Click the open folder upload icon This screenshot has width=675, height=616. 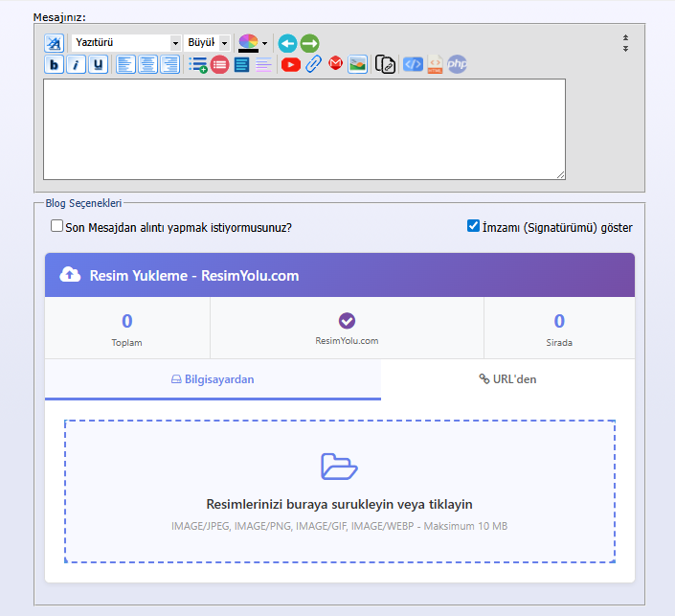[x=339, y=467]
